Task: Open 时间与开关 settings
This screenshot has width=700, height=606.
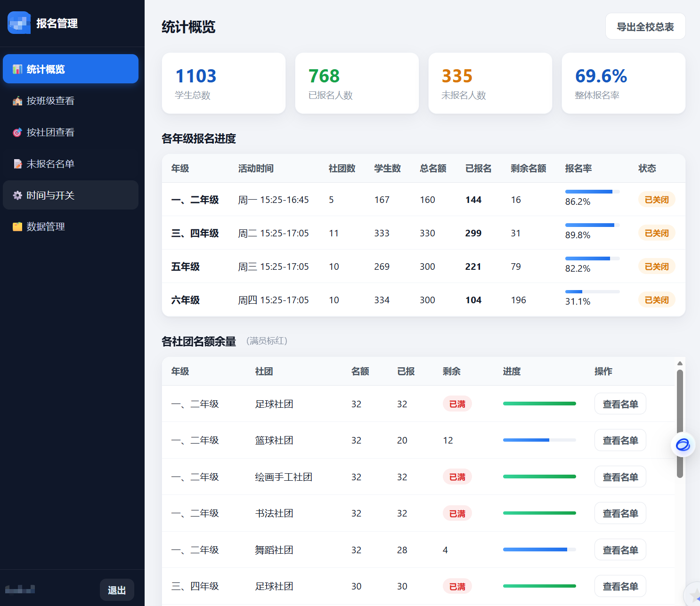Action: 71,195
